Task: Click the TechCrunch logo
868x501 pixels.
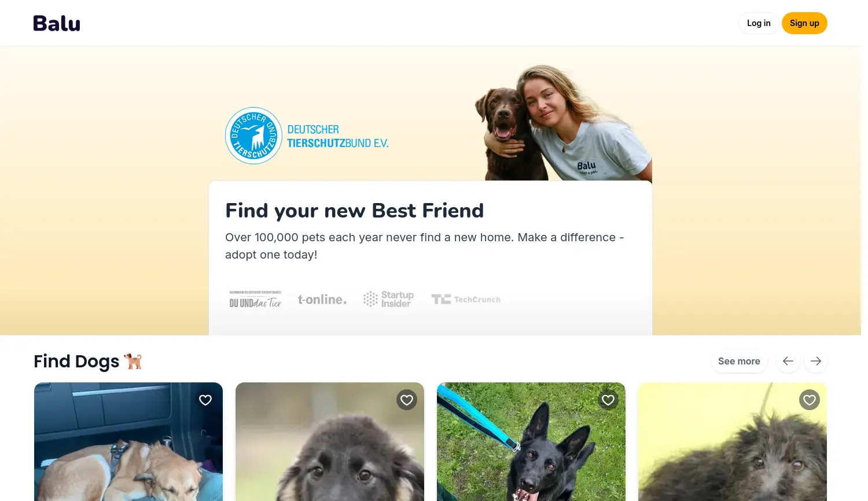Action: click(466, 299)
